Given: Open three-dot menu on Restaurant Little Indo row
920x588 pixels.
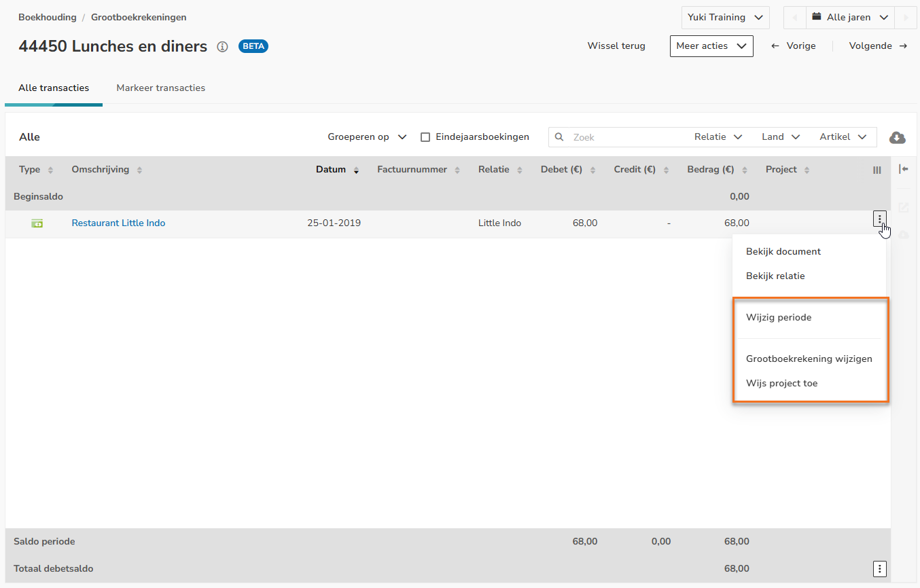Looking at the screenshot, I should pos(880,219).
